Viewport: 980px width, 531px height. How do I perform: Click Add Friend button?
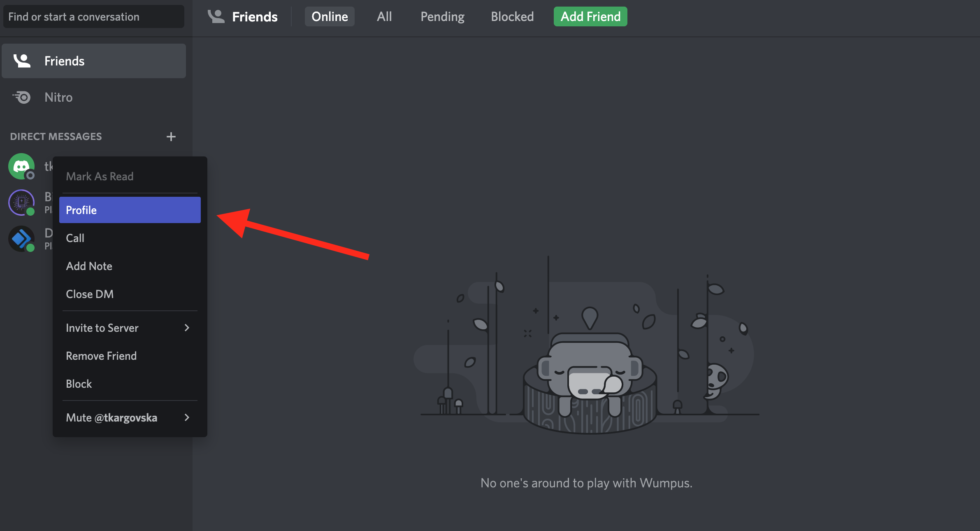coord(590,16)
